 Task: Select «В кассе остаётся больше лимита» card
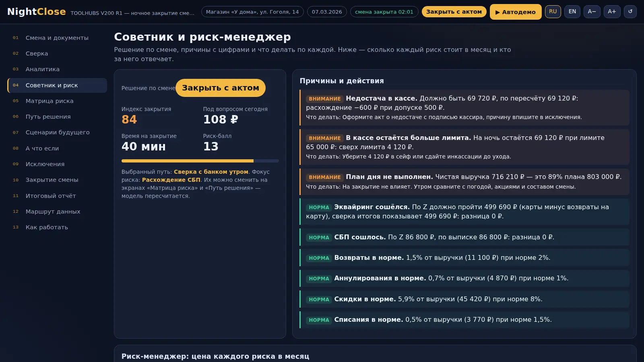click(464, 147)
